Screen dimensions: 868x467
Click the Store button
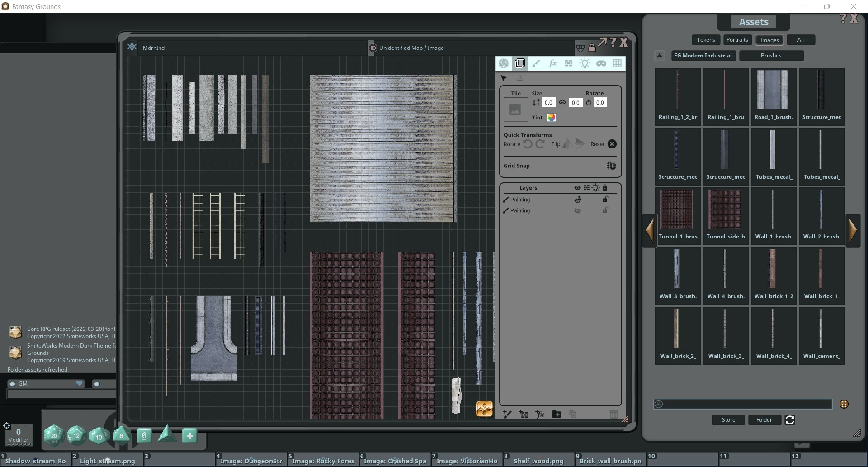click(x=728, y=420)
